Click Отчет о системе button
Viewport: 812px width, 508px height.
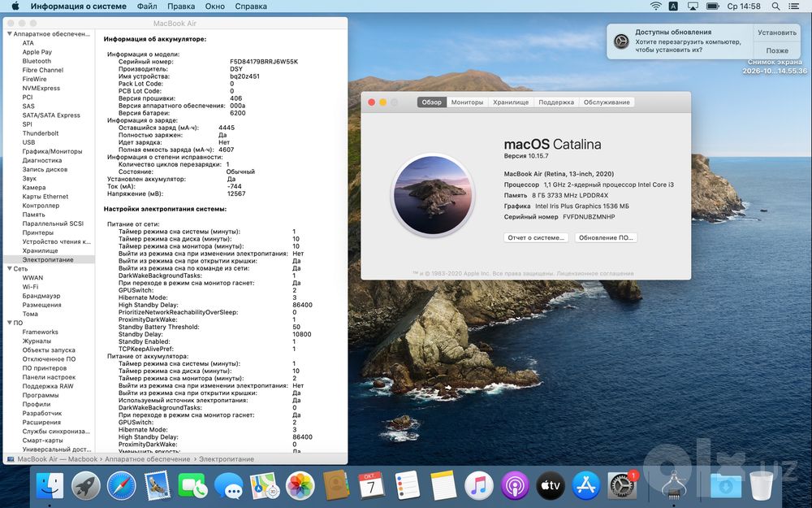tap(536, 237)
